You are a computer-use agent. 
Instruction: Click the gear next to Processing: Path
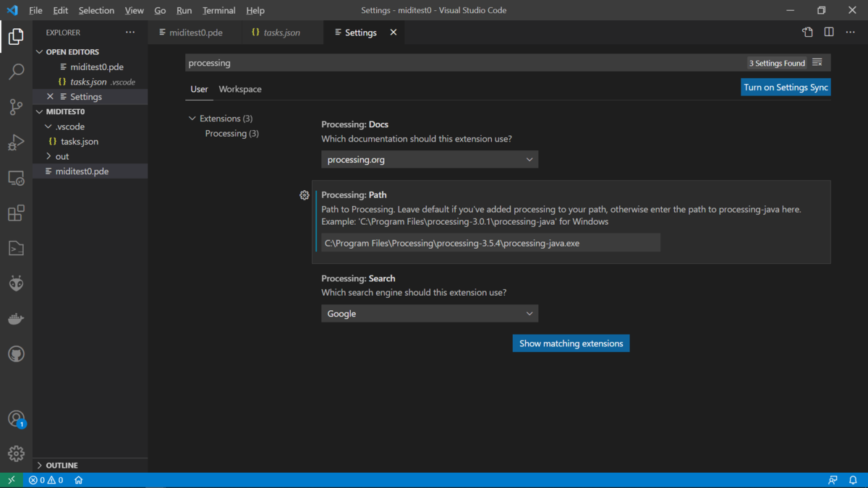[x=305, y=195]
